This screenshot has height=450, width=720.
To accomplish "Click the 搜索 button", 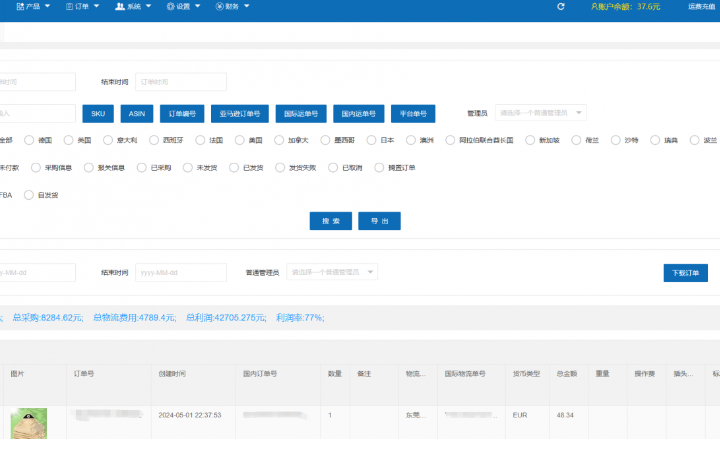I will [x=331, y=221].
